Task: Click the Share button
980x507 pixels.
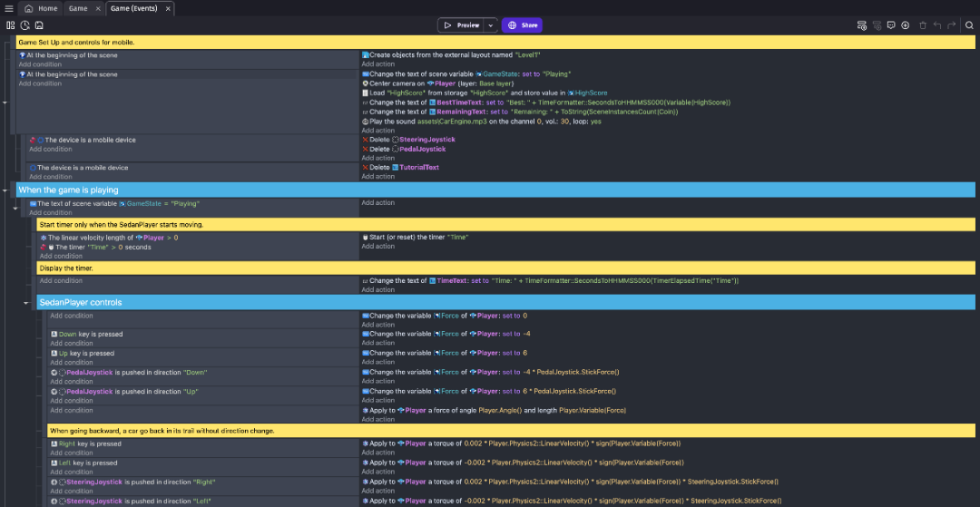Action: pos(523,25)
